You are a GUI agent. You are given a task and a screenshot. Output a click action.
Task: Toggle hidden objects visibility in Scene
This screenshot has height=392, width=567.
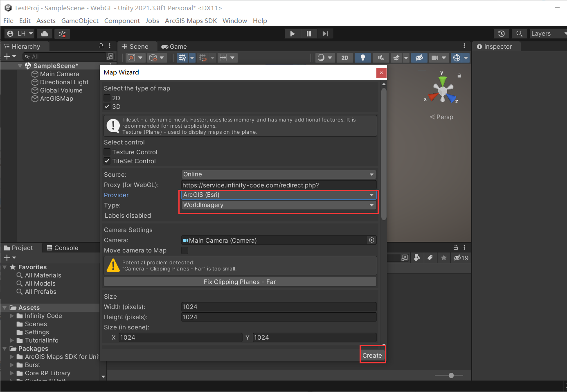(x=419, y=58)
